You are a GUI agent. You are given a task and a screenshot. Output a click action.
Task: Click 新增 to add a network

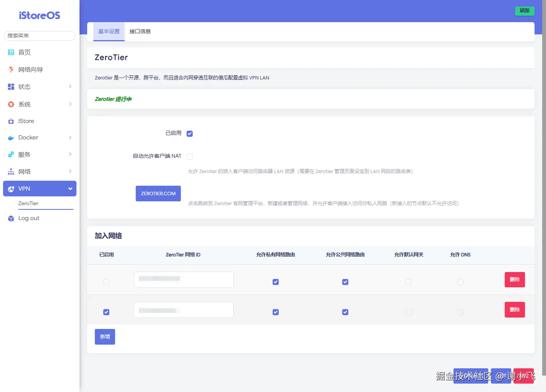pyautogui.click(x=105, y=337)
